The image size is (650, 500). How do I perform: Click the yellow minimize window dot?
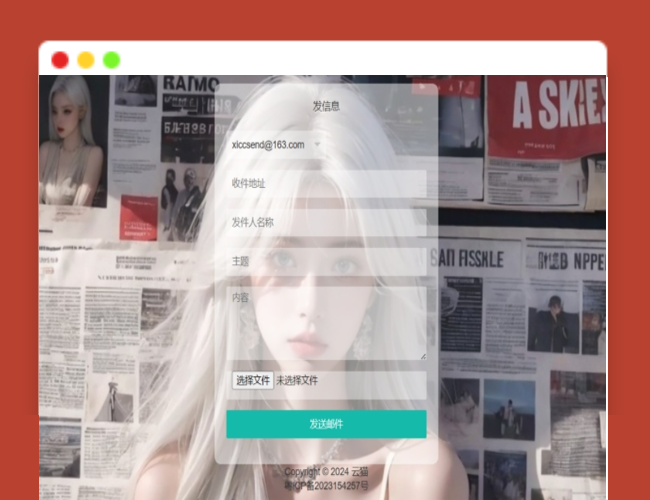(x=86, y=59)
